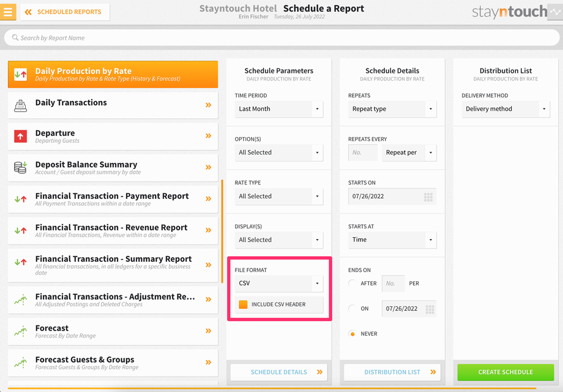Select Financial Transactions - Adjustment Report
The width and height of the screenshot is (563, 392).
(113, 300)
